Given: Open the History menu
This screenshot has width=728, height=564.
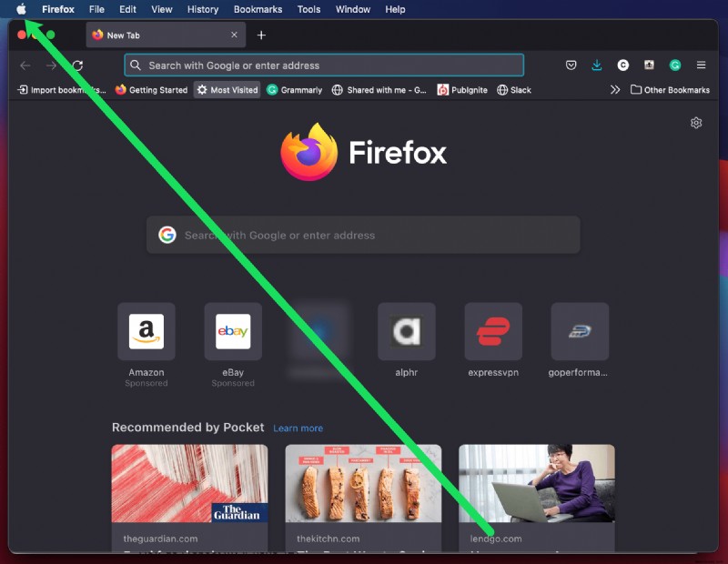Looking at the screenshot, I should pos(203,9).
